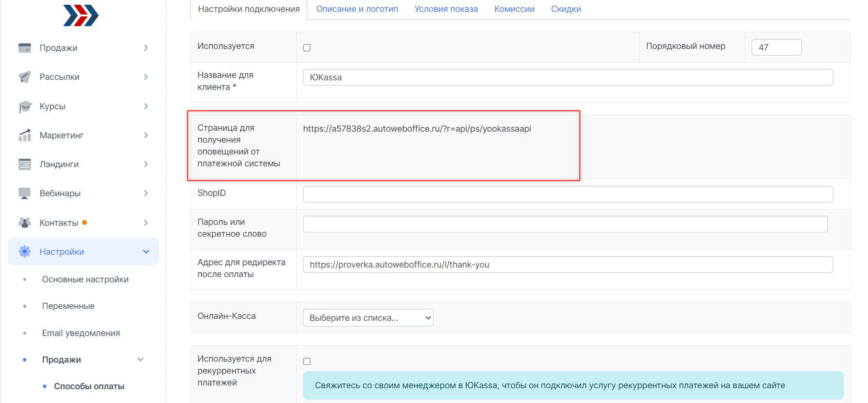Expand the Маркетинг sidebar chevron

[146, 135]
